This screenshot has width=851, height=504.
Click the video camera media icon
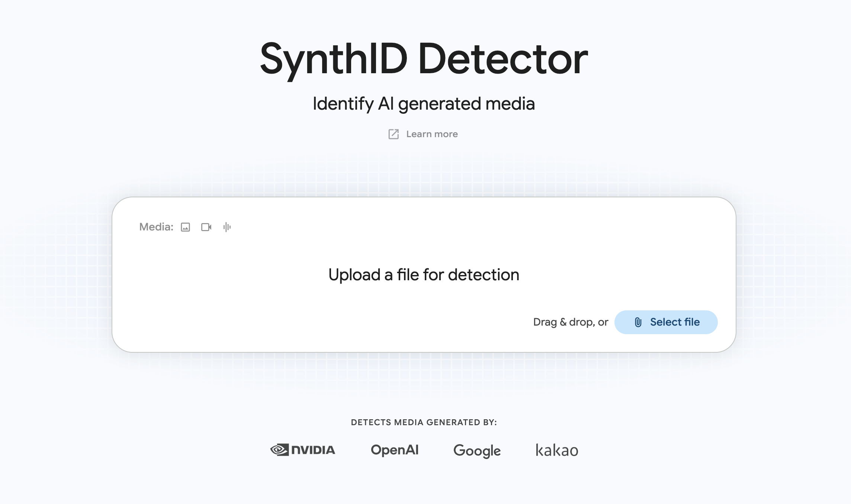206,227
